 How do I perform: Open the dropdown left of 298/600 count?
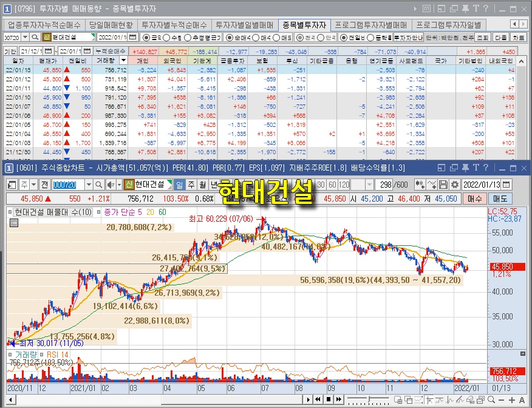(x=369, y=185)
